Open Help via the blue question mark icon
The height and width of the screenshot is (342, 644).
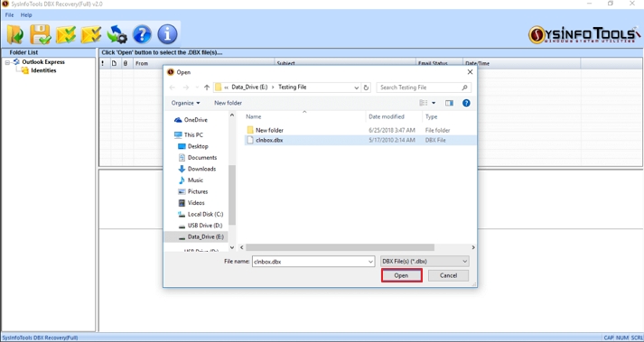tap(142, 34)
